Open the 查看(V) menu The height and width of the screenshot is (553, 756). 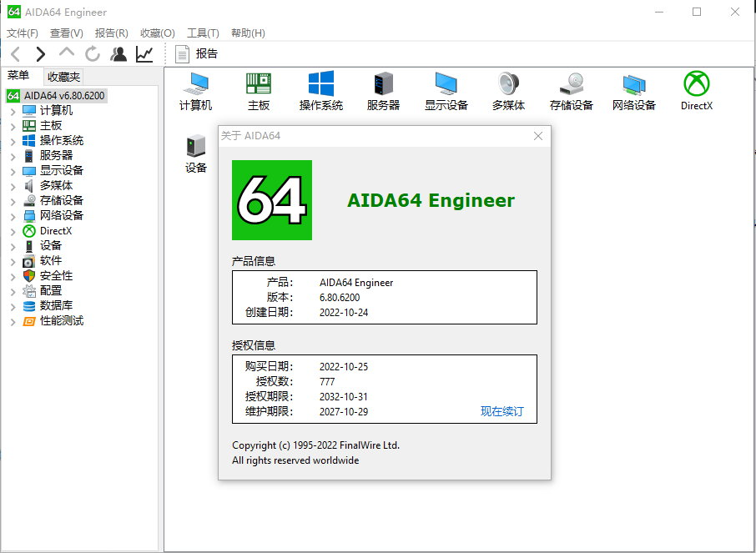[67, 33]
